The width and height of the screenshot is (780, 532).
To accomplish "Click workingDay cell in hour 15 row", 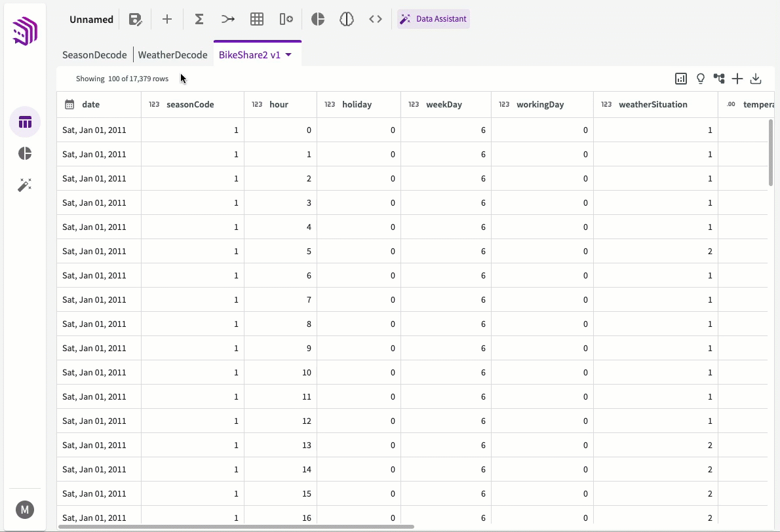I will (x=542, y=494).
